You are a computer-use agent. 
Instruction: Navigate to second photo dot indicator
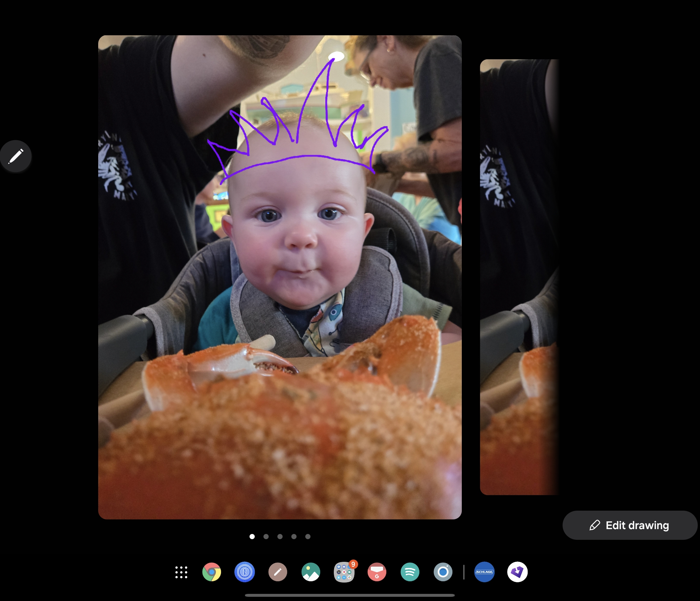click(267, 536)
